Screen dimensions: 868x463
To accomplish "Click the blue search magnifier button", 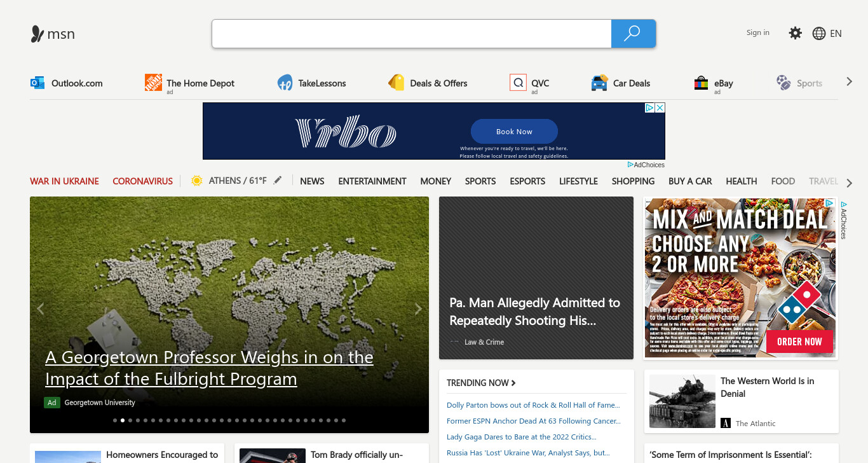I will tap(633, 34).
